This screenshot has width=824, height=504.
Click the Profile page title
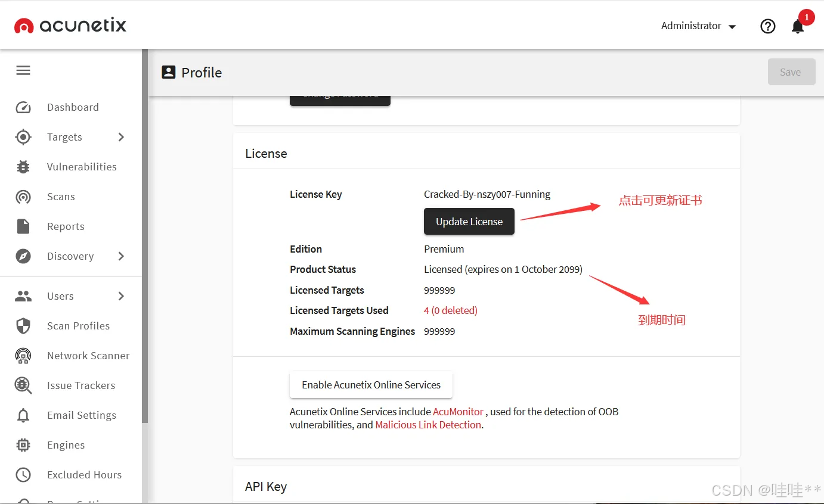tap(202, 72)
